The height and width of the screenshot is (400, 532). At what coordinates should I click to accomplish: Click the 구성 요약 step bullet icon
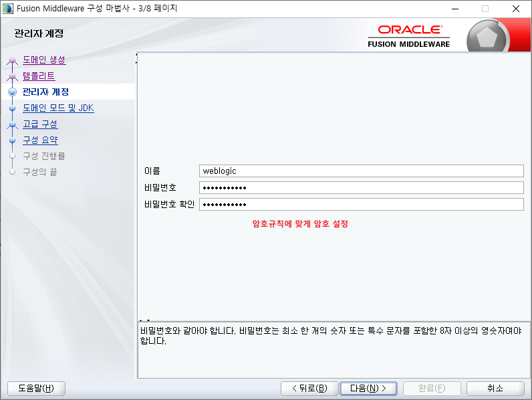pos(13,140)
